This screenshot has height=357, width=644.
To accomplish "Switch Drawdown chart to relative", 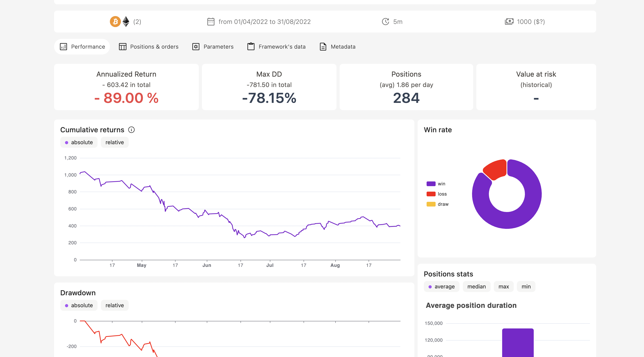I will tap(115, 305).
